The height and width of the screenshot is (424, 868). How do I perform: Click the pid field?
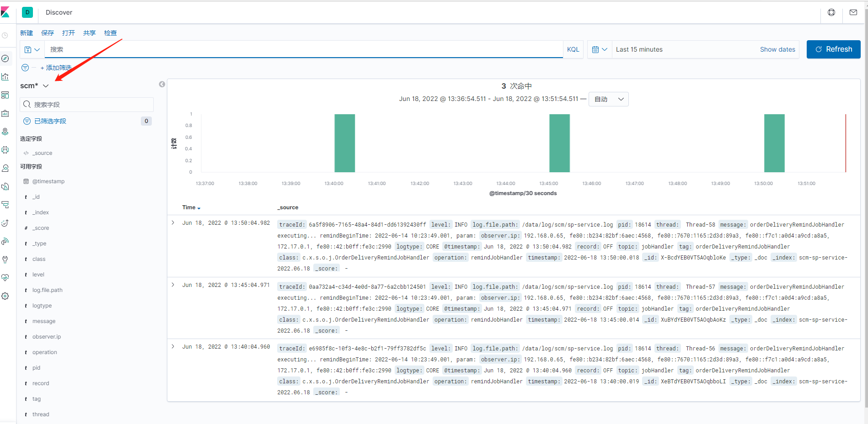click(37, 368)
